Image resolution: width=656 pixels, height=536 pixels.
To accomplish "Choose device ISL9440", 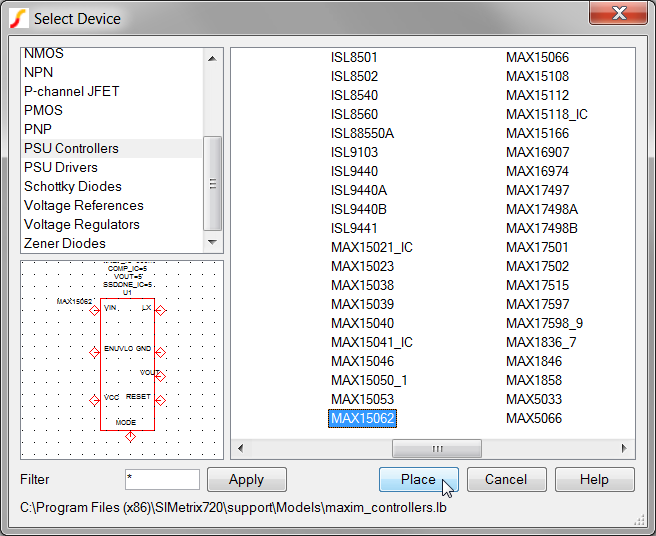I will 354,172.
